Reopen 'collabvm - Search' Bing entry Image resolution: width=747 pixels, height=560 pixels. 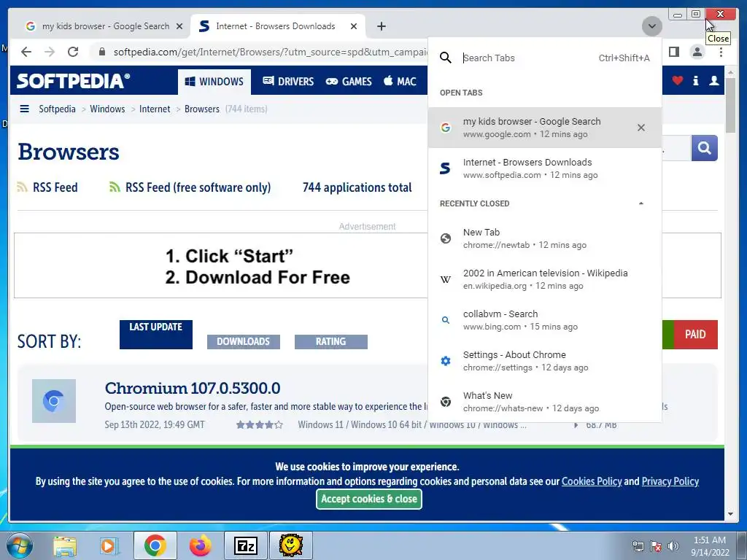tap(544, 321)
